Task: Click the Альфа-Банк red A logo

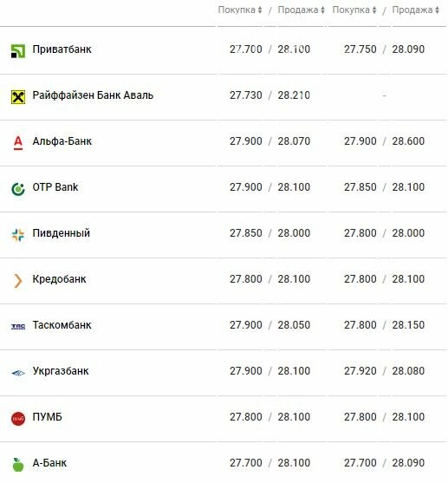Action: click(18, 143)
